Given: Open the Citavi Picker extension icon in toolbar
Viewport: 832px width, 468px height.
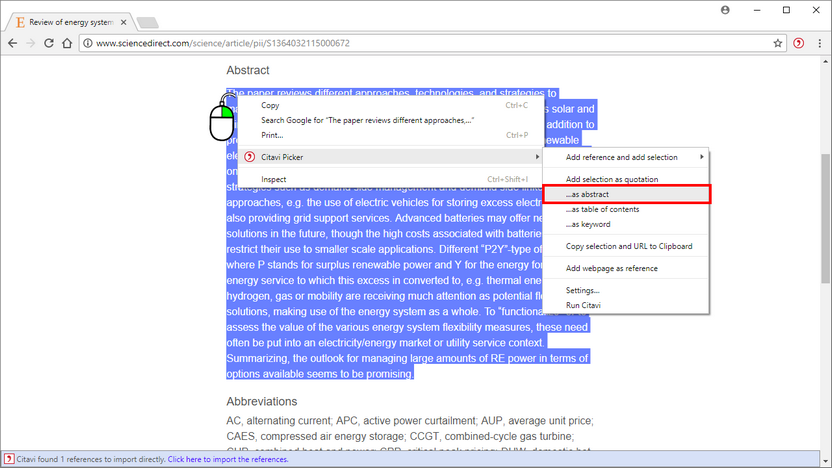Looking at the screenshot, I should [x=798, y=44].
